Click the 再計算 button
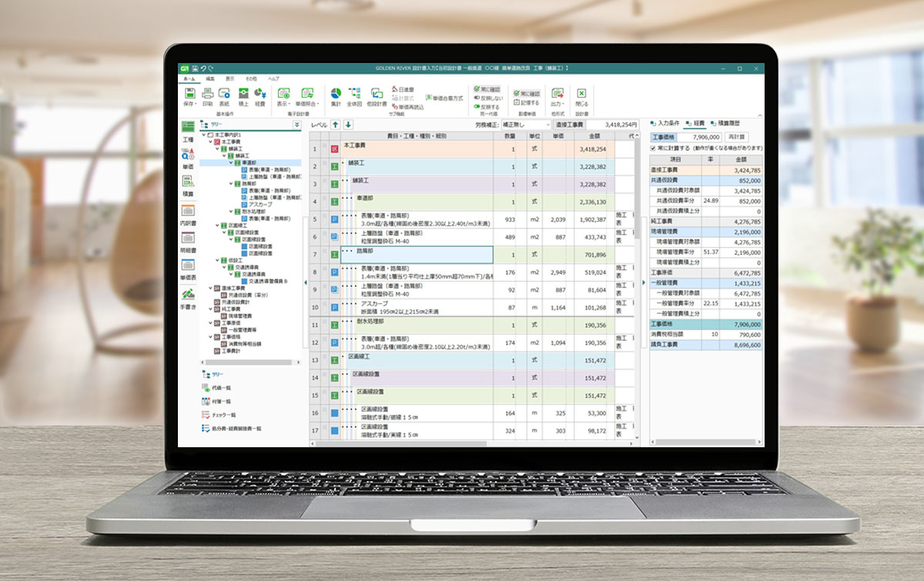The width and height of the screenshot is (924, 581). [x=737, y=136]
